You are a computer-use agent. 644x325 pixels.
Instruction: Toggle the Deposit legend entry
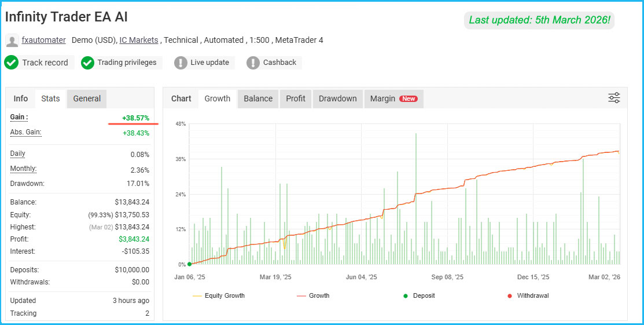(x=419, y=295)
